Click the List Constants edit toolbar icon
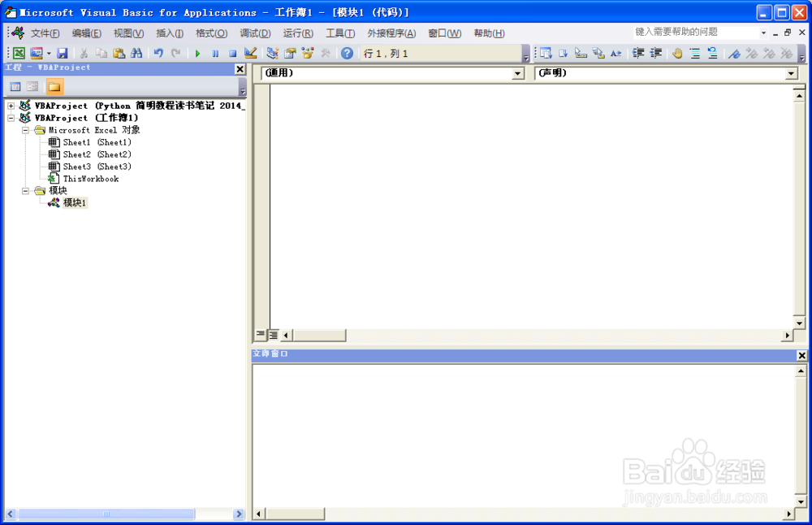The image size is (812, 525). [x=564, y=53]
